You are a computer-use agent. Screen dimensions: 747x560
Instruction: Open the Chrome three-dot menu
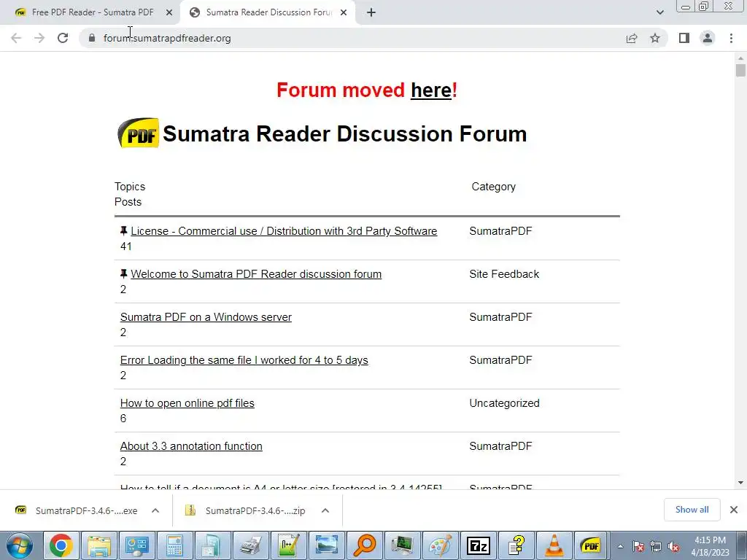(731, 38)
